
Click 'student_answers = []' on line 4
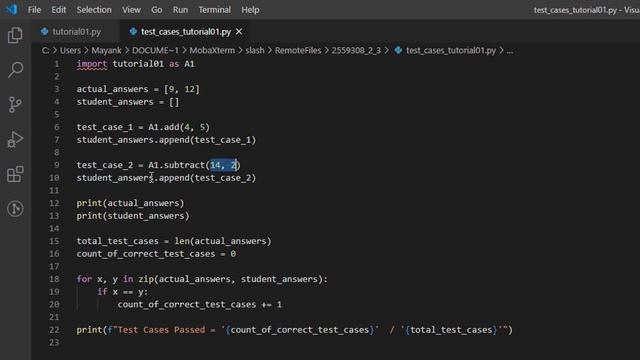(x=128, y=102)
